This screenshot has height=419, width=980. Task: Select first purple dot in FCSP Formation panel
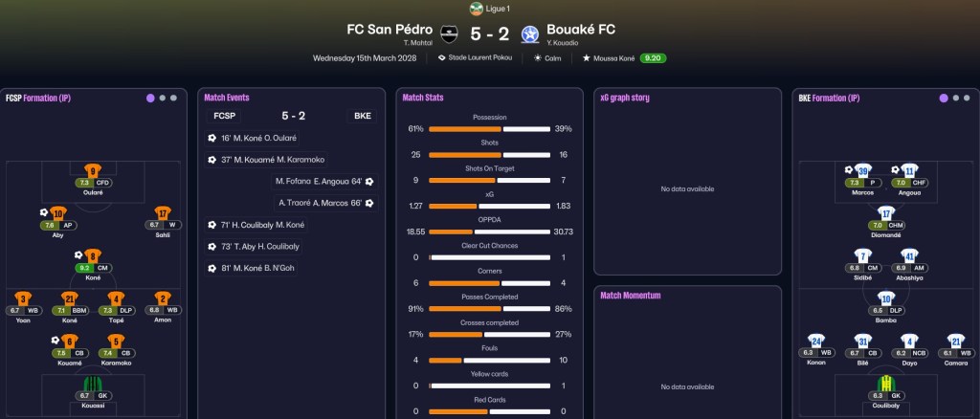point(150,98)
